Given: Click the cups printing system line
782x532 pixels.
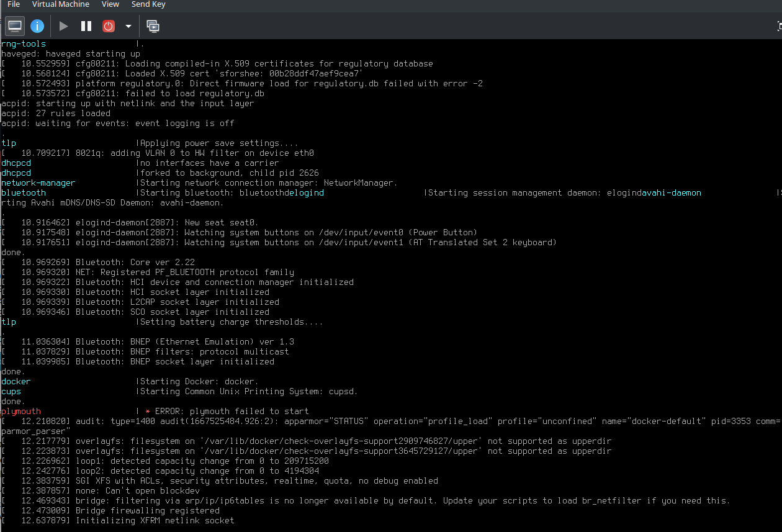Looking at the screenshot, I should pos(11,391).
